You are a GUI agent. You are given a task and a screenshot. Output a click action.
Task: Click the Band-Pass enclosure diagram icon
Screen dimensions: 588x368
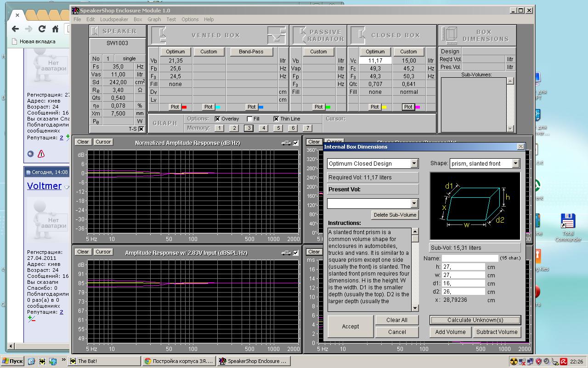pyautogui.click(x=276, y=35)
